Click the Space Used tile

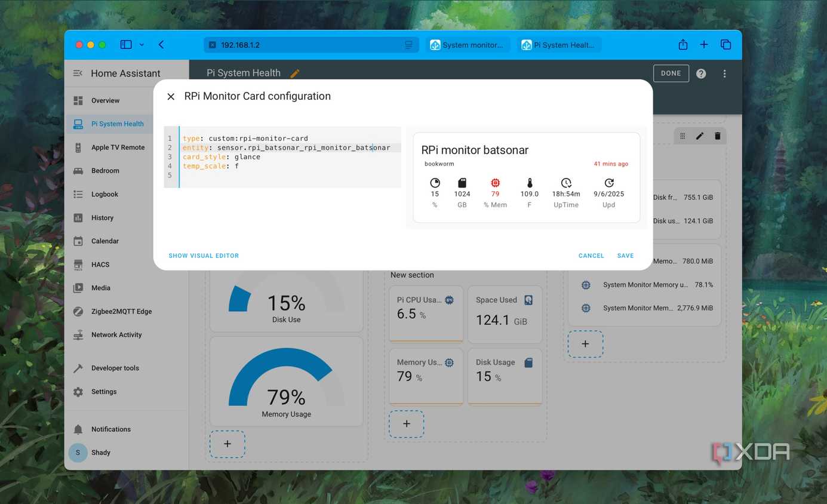point(505,314)
